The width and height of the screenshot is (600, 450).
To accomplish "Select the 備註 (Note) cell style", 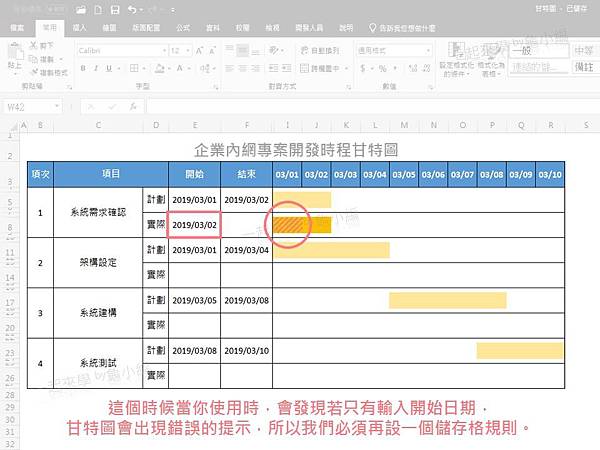I will pyautogui.click(x=585, y=67).
